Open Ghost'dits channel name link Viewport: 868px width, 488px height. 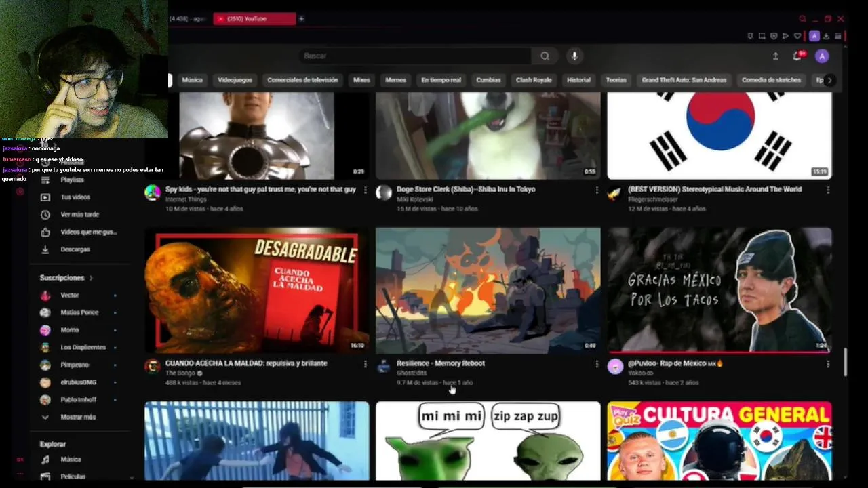[x=412, y=373]
